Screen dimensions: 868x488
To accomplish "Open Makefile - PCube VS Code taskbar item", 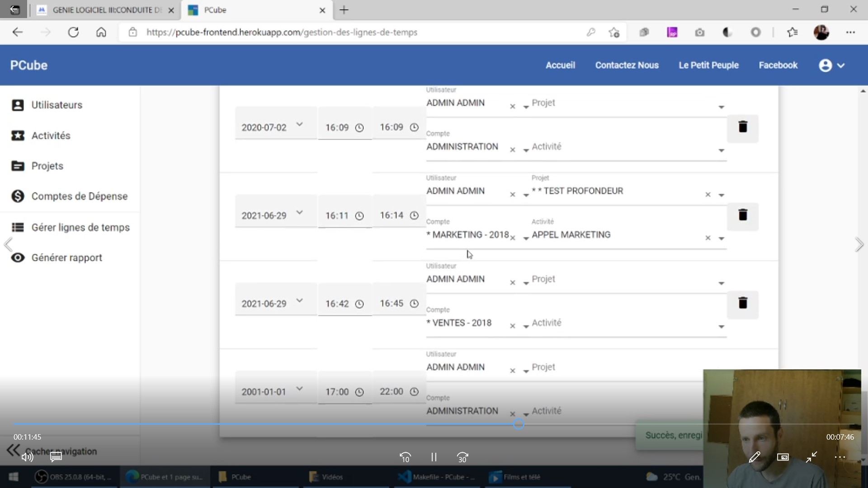I will (437, 477).
